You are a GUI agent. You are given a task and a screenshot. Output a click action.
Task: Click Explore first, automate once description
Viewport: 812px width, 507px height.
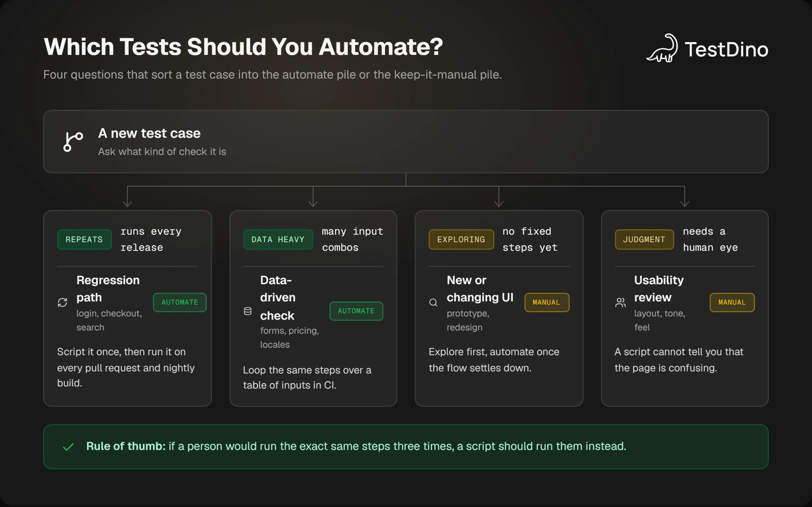pyautogui.click(x=494, y=360)
